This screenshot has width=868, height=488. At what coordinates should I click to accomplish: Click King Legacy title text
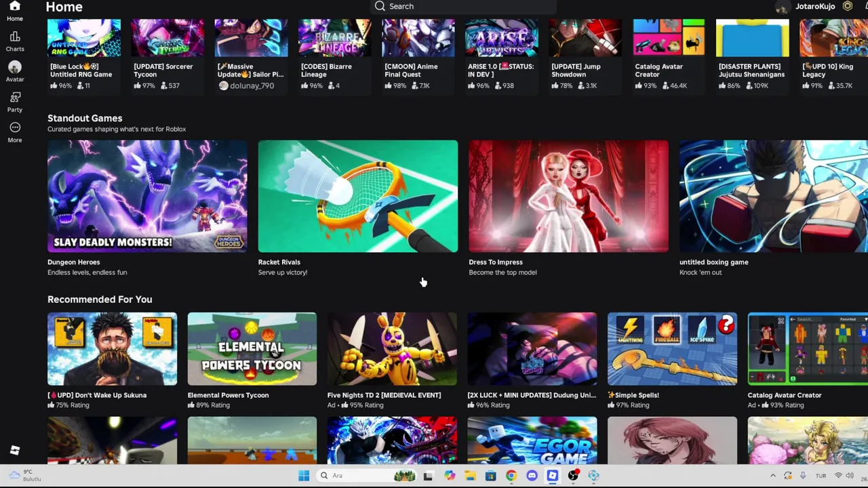point(827,70)
